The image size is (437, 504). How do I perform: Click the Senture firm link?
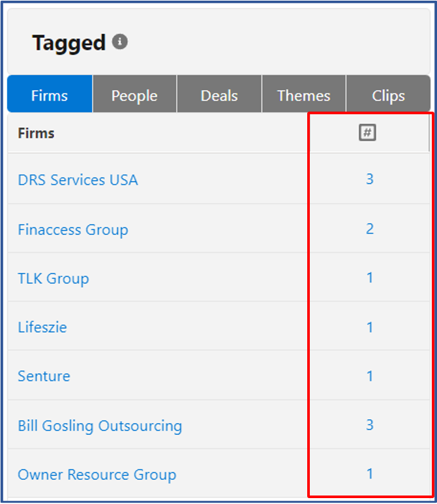pos(44,376)
